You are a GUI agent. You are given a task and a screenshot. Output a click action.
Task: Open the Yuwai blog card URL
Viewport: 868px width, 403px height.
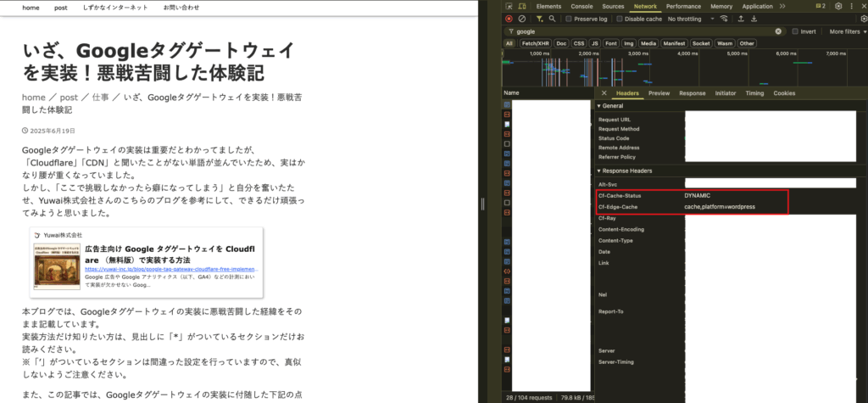(171, 270)
